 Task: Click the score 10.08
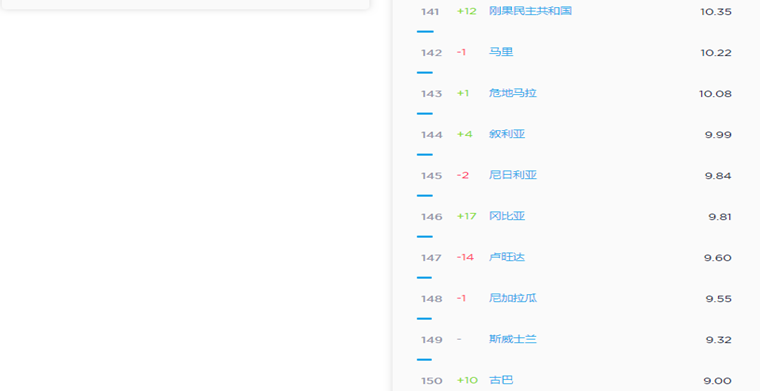(715, 94)
